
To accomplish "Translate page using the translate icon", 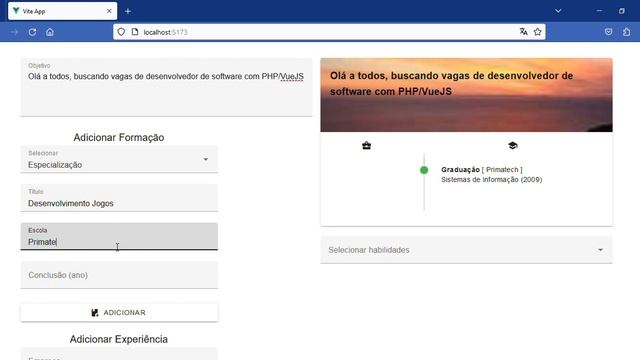I will [x=524, y=32].
